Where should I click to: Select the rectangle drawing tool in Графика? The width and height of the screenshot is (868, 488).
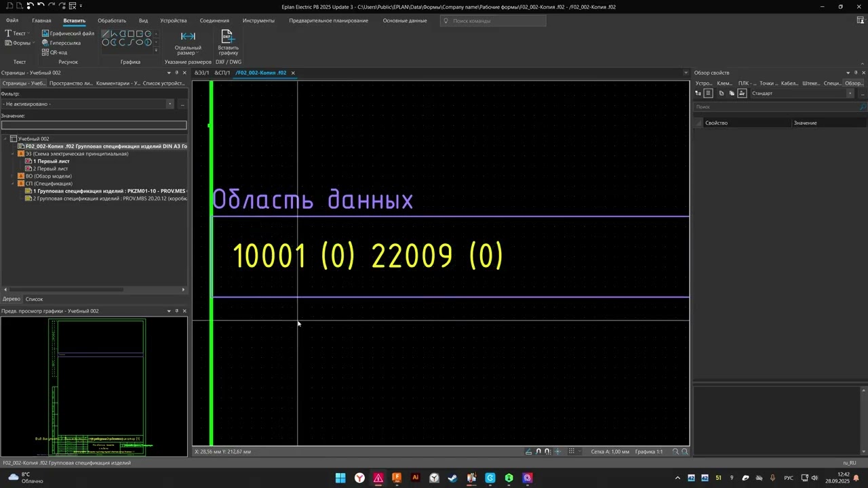pyautogui.click(x=131, y=34)
